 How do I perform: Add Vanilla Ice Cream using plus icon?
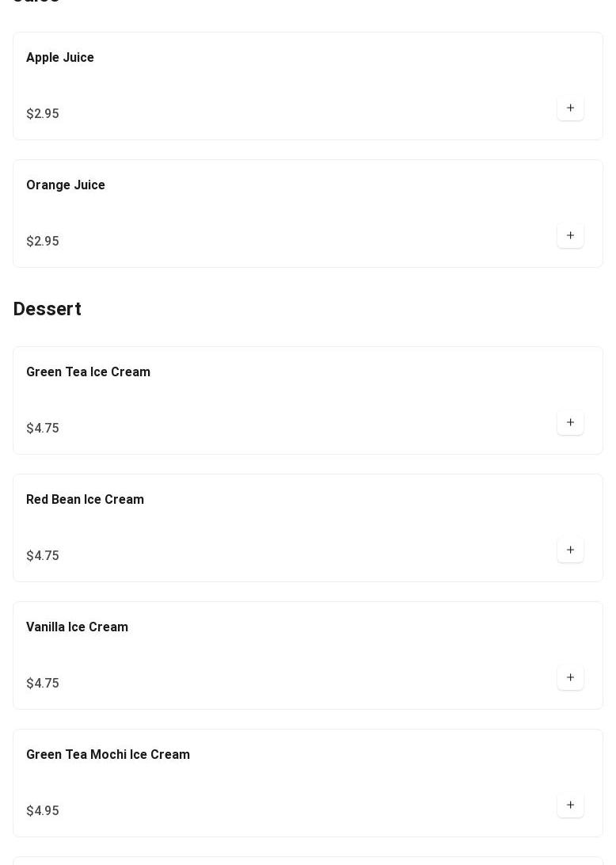pos(570,677)
